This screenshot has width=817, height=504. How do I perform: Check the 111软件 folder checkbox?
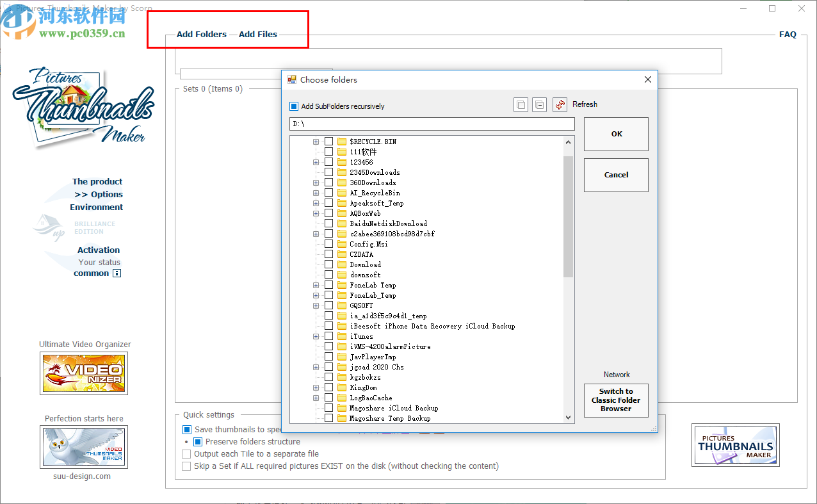pos(328,152)
